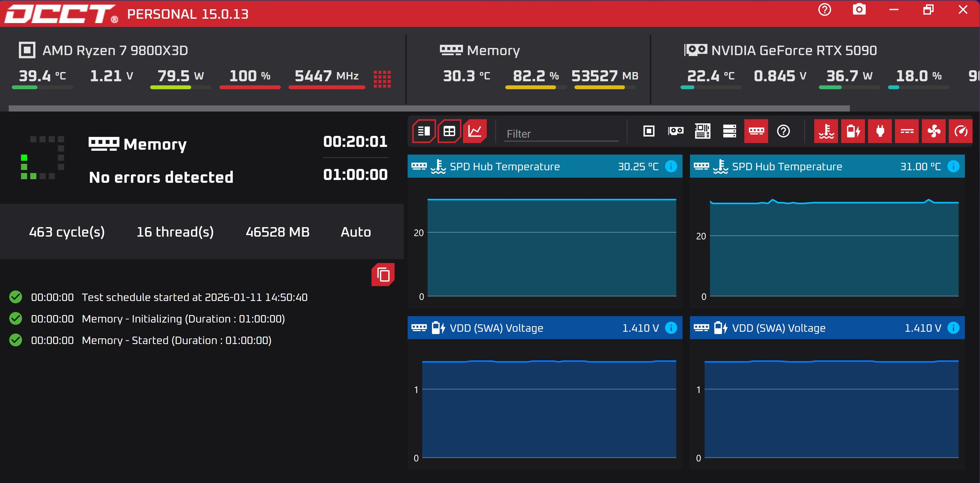Filter sensors by GPU card icon
The width and height of the screenshot is (980, 483).
(x=676, y=131)
